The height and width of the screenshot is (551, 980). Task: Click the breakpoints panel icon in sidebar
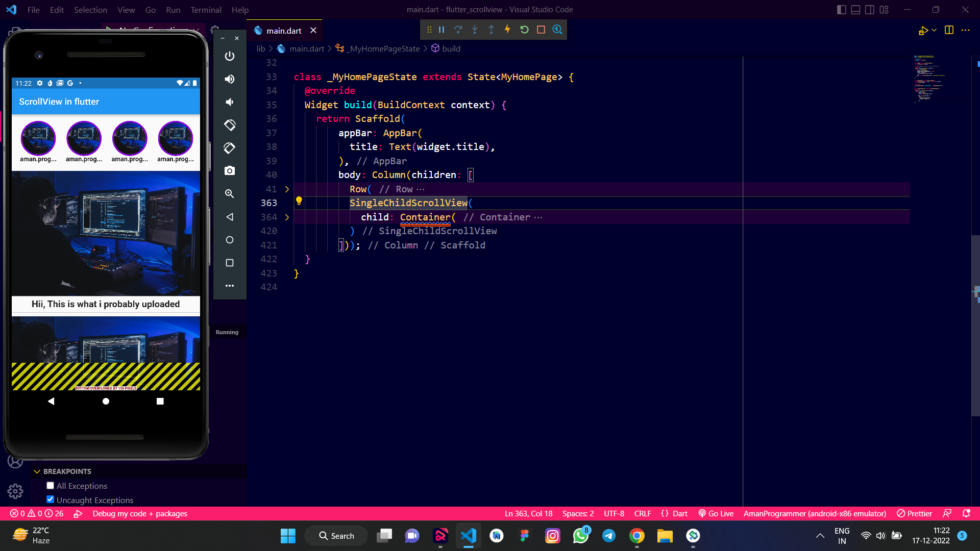[x=36, y=471]
